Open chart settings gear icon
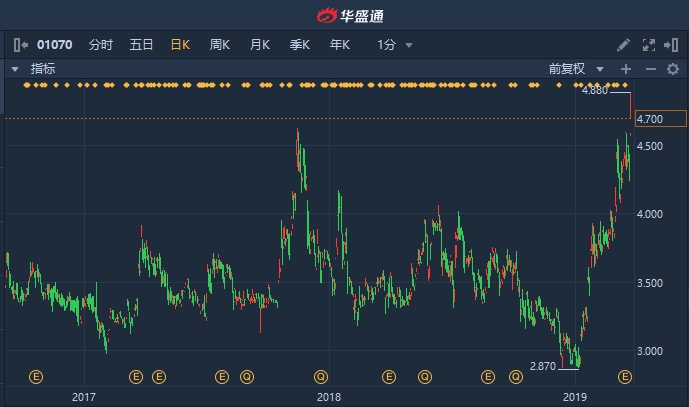689x407 pixels. [x=673, y=69]
